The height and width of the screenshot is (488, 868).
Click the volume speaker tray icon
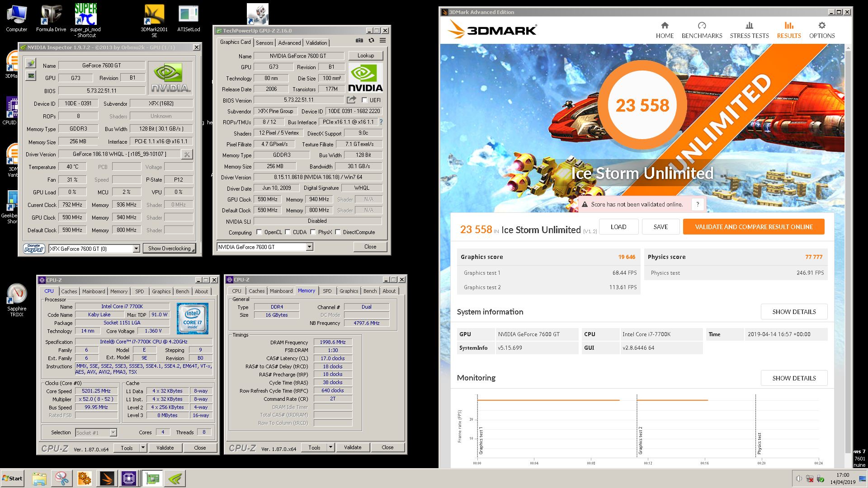pyautogui.click(x=799, y=479)
